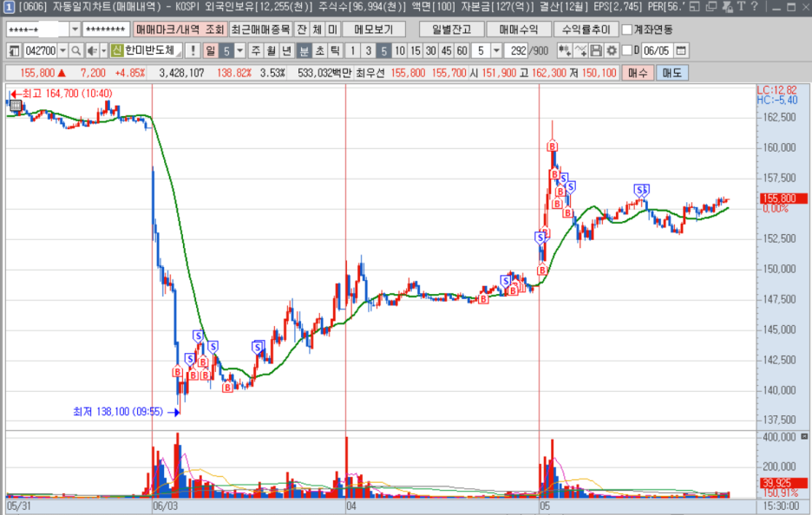Screen dimensions: 812x515
Task: Select the 10 minute interval tab
Action: (400, 50)
